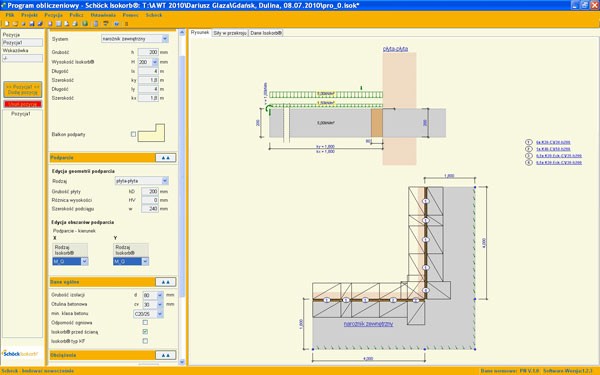Collapse the Podparcie section
The image size is (600, 375).
tap(166, 158)
